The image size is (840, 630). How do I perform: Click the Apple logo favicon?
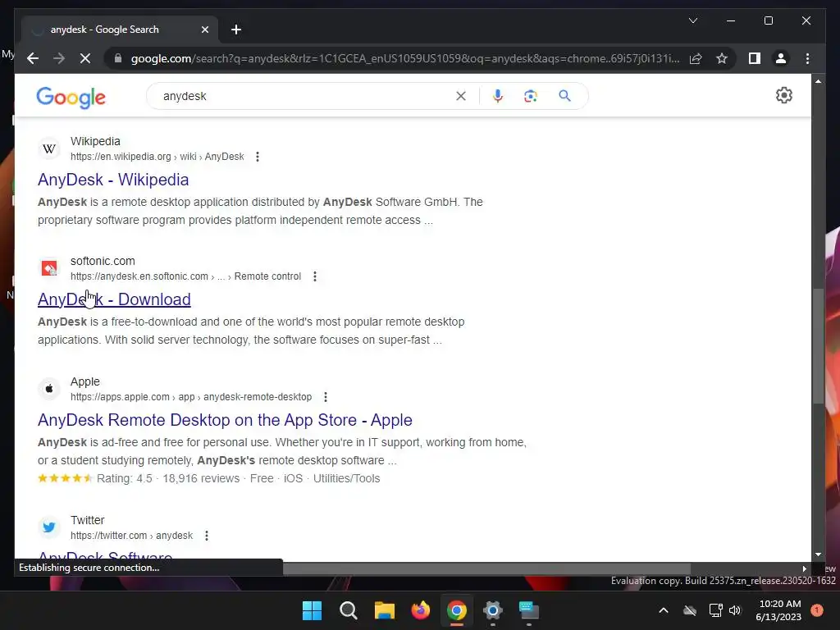tap(49, 388)
